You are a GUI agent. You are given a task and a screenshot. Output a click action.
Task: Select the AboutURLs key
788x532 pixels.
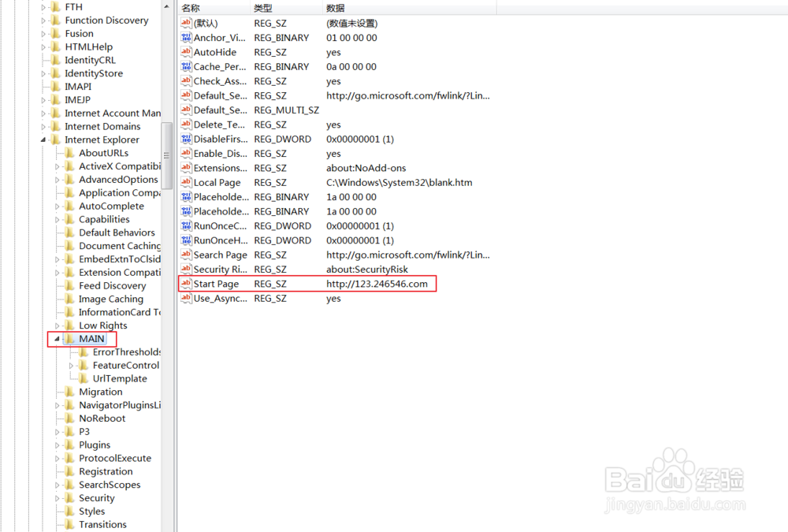click(103, 153)
